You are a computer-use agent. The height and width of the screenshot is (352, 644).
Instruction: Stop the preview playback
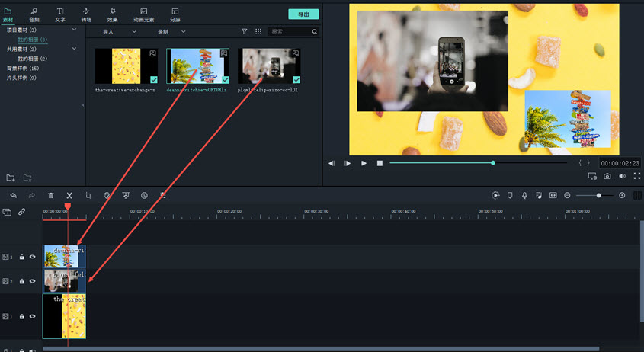point(380,163)
